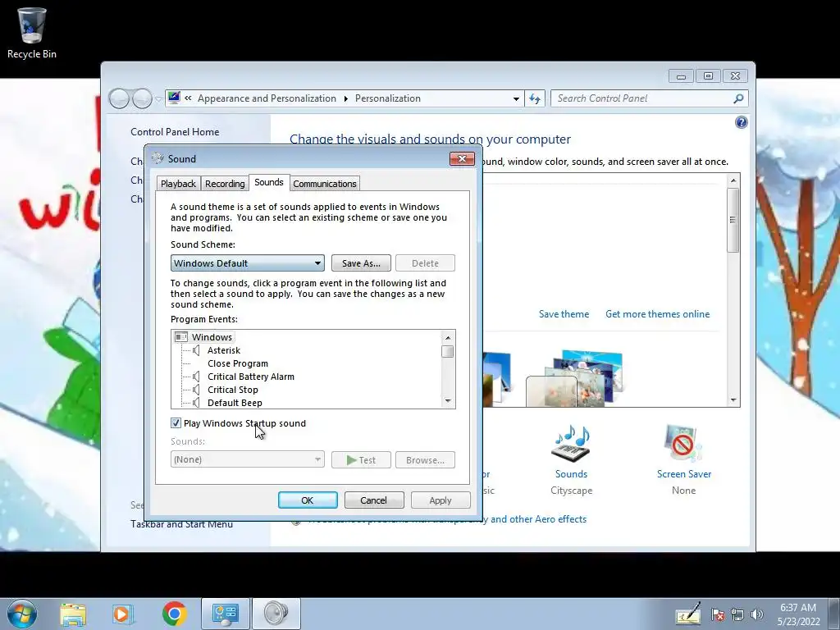Screen dimensions: 840x630
Task: Click Taskbar and Start Menu link
Action: pyautogui.click(x=181, y=524)
